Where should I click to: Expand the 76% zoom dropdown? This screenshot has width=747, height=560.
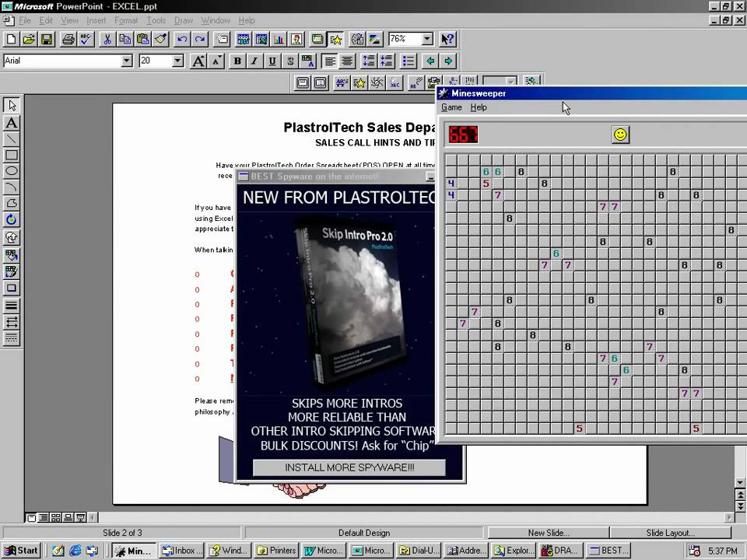[x=427, y=39]
